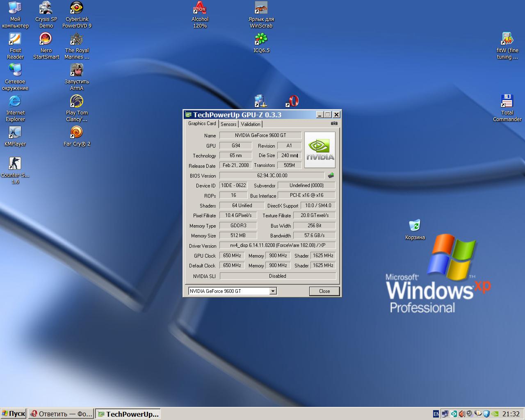The width and height of the screenshot is (525, 420).
Task: Launch the Alcohol 120% desktop icon
Action: pos(200,15)
